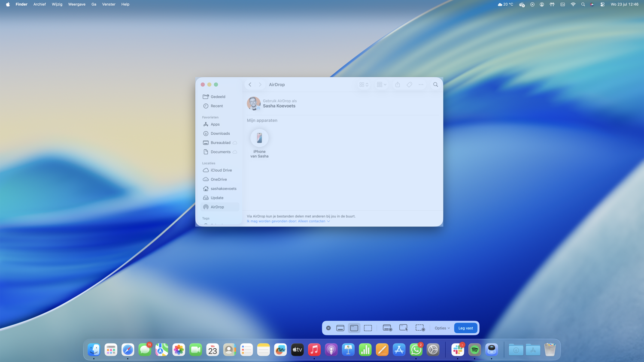Open Documents in the sidebar

220,152
